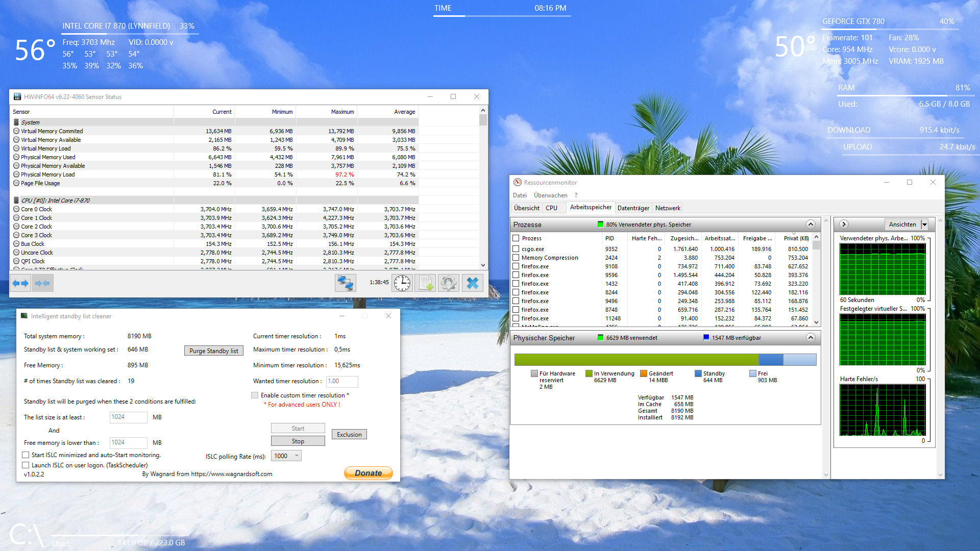Click the log file icon with green plus
This screenshot has height=551, width=980.
(x=425, y=283)
